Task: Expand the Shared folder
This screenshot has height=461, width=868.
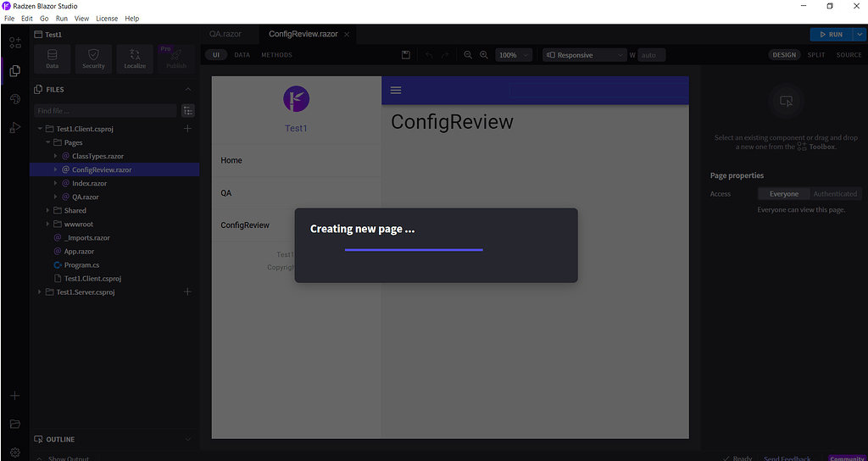Action: (x=47, y=210)
